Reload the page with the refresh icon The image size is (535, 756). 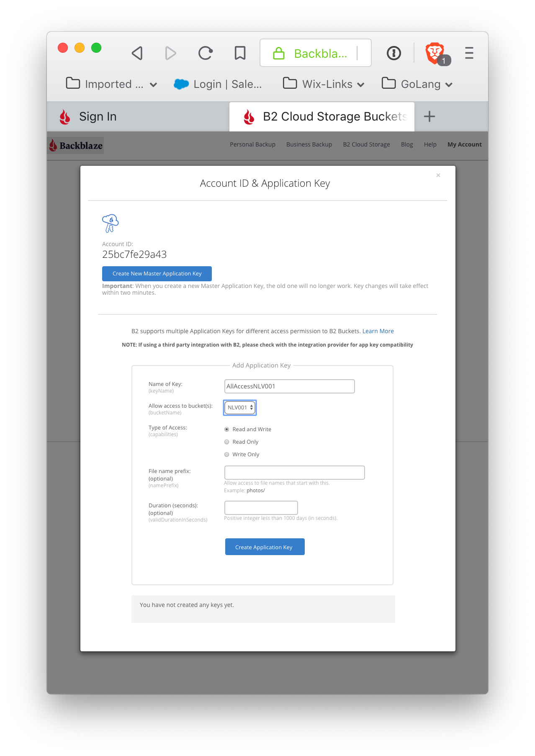tap(205, 53)
